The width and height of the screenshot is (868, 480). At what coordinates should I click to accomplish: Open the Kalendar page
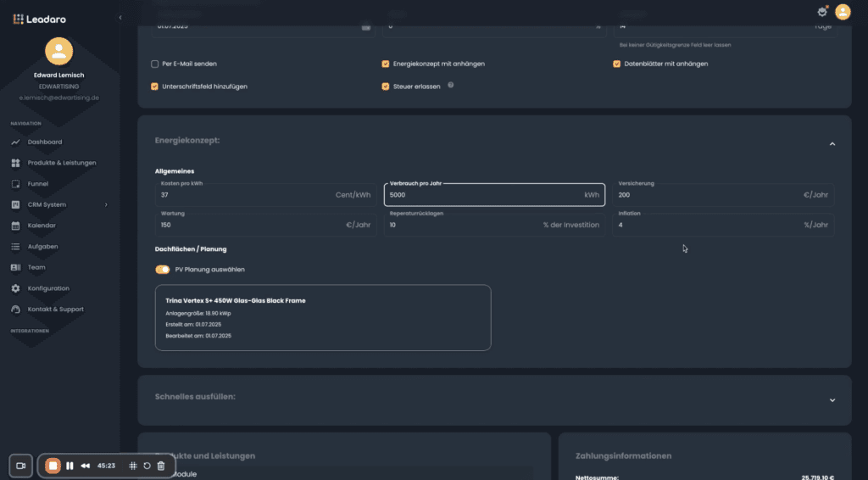click(x=42, y=226)
